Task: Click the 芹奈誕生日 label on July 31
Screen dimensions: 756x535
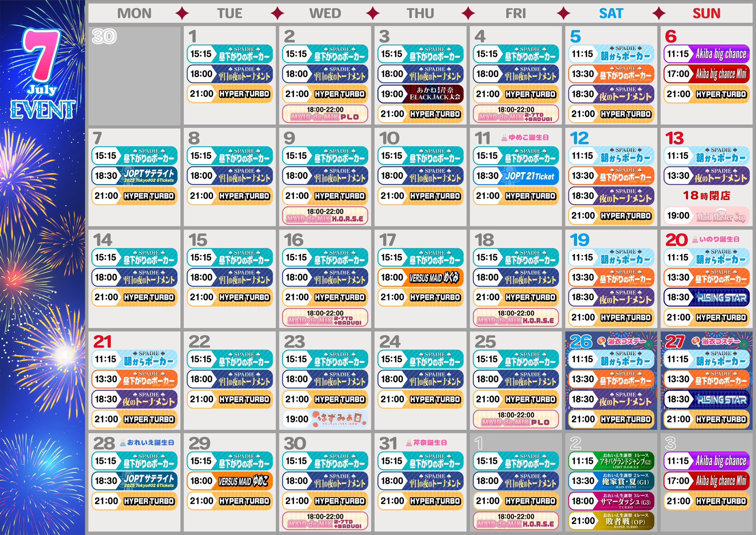Action: [430, 443]
